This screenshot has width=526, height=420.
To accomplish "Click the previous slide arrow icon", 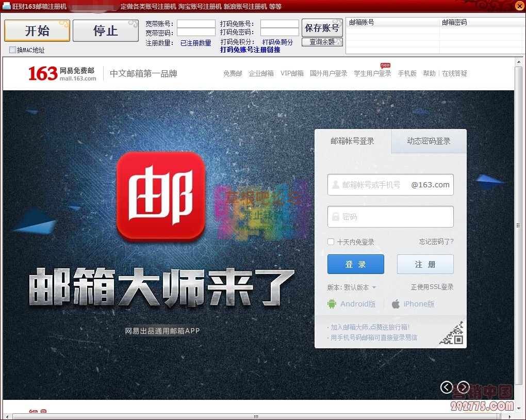I will click(x=447, y=387).
